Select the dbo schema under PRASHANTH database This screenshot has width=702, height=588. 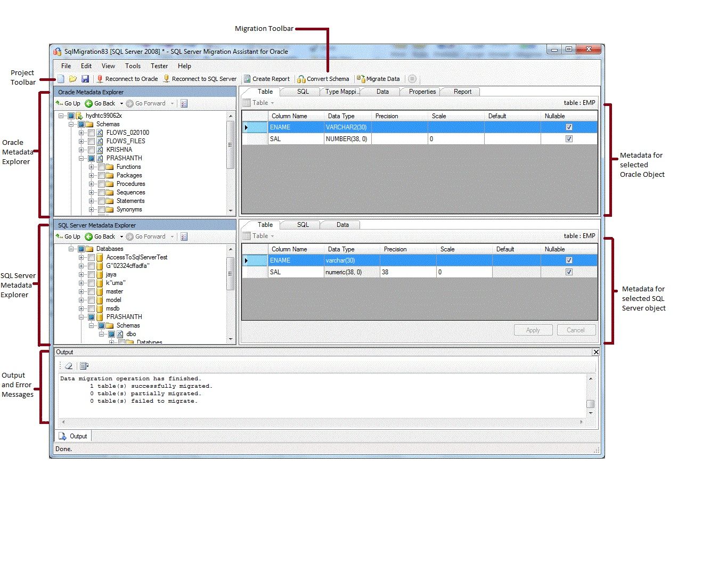(x=131, y=334)
